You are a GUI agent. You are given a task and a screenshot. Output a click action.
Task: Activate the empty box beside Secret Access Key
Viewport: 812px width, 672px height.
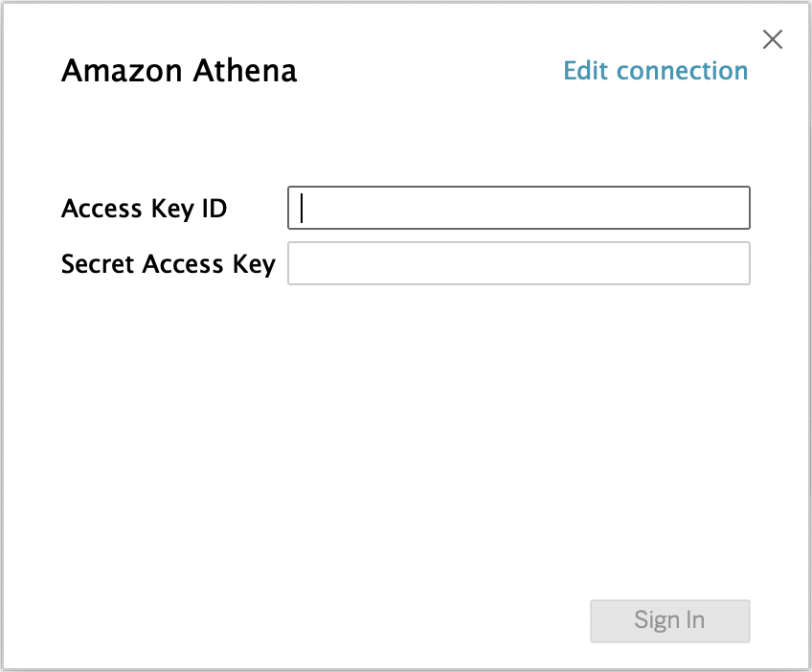pos(518,263)
